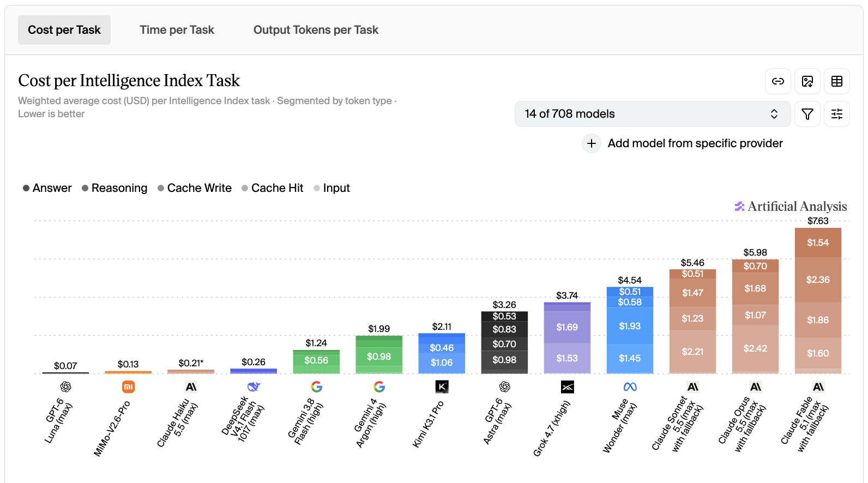The height and width of the screenshot is (483, 868).
Task: Click the plus icon to add model
Action: tap(592, 143)
